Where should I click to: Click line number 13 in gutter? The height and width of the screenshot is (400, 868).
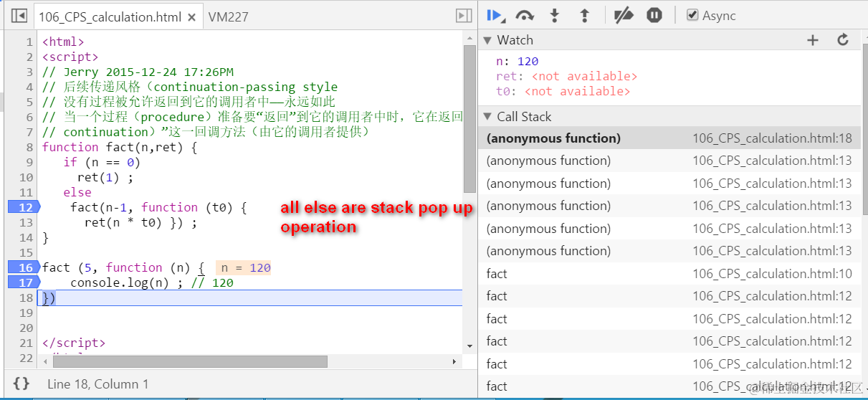coord(26,222)
